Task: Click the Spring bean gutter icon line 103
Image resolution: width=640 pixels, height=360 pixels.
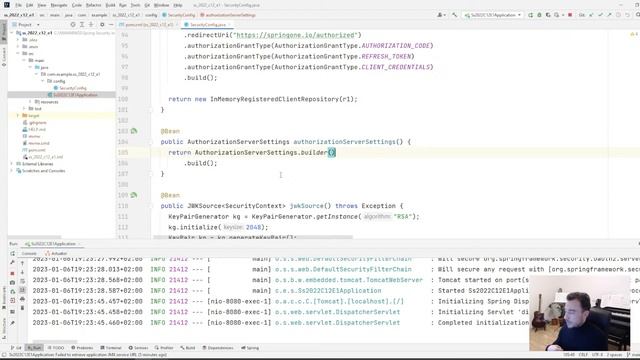Action: [x=134, y=131]
